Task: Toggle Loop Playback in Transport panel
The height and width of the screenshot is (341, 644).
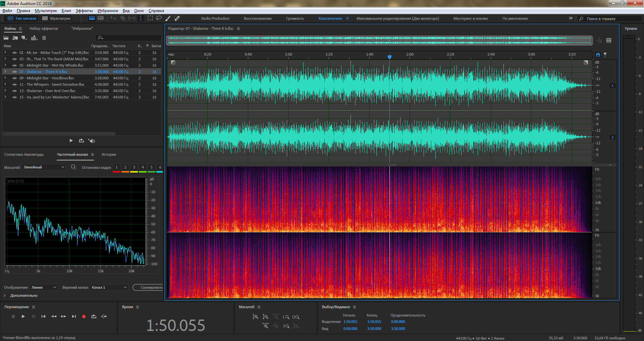Action: pyautogui.click(x=94, y=316)
